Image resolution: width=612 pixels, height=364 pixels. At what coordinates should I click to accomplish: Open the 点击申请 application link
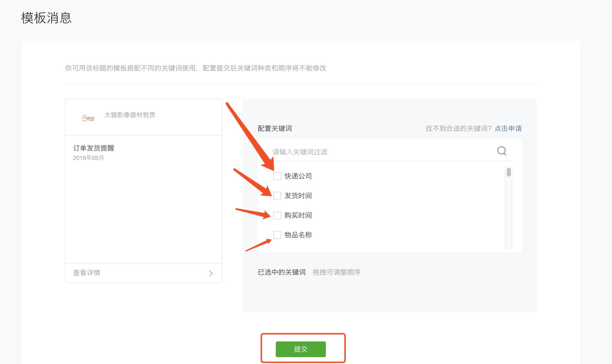(508, 128)
